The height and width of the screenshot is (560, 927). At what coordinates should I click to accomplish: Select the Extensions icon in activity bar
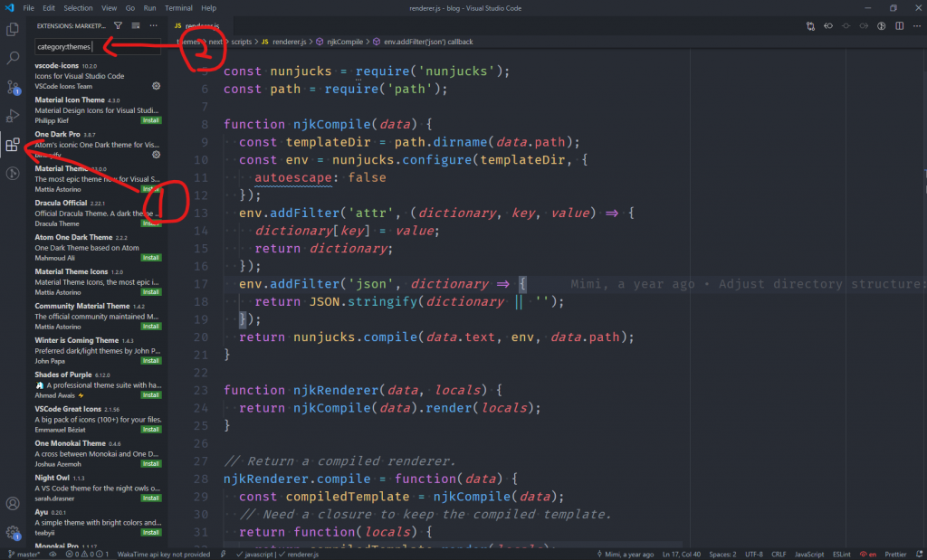(x=13, y=145)
